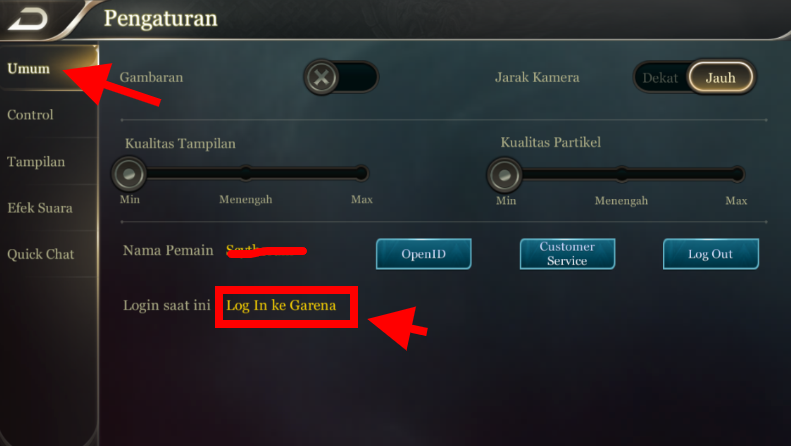Set Kualitas Partikel to Menengah point
The height and width of the screenshot is (446, 791).
pyautogui.click(x=622, y=175)
